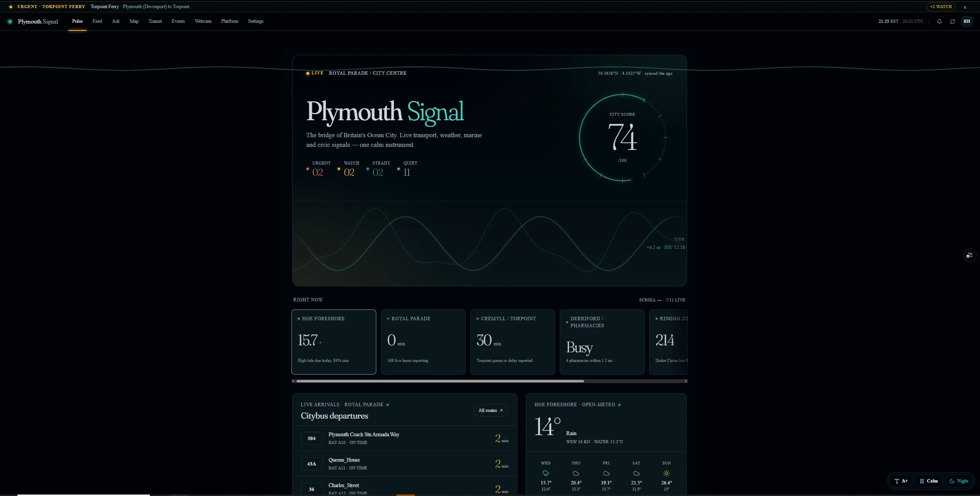Screen dimensions: 980x496
Task: Click the QUIET 11 counter
Action: click(407, 169)
